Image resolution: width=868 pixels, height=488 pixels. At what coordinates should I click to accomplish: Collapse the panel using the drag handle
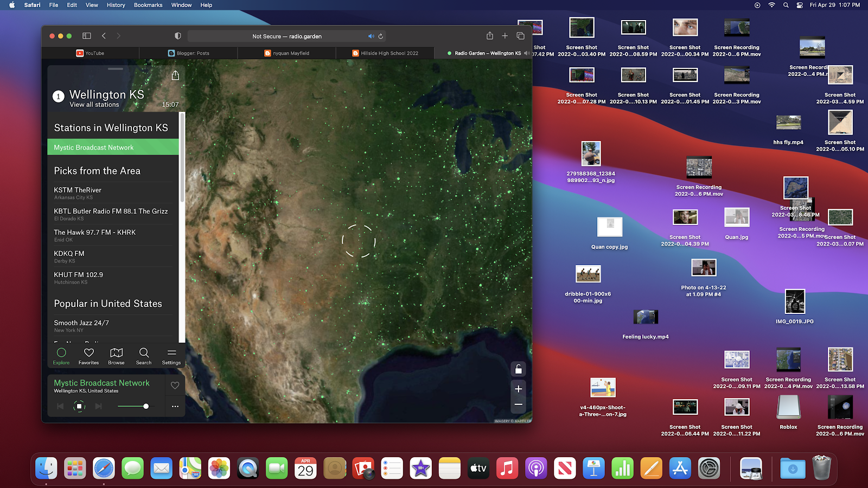coord(116,69)
